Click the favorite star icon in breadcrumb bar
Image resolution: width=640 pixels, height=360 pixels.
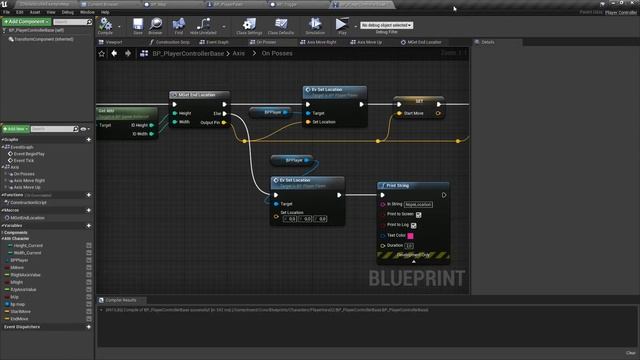(x=102, y=53)
